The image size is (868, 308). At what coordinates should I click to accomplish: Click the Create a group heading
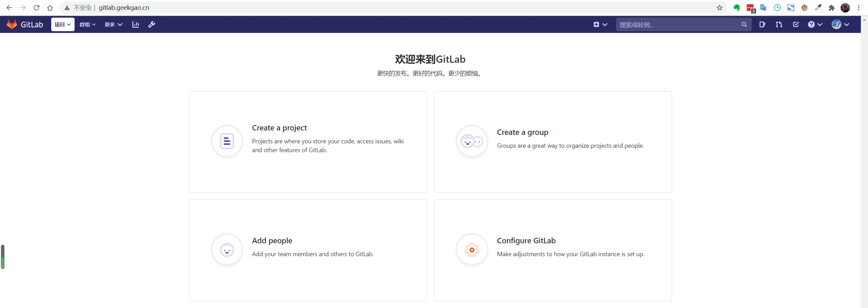tap(522, 132)
